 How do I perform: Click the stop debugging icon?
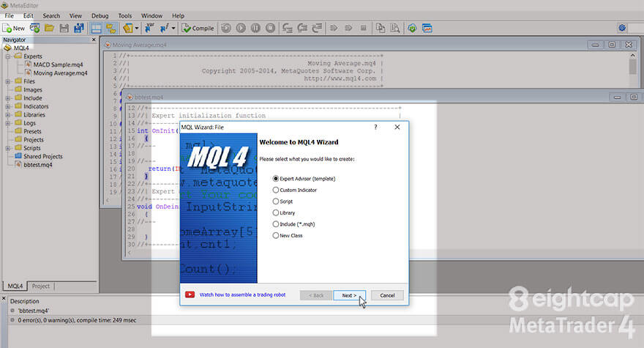(270, 28)
